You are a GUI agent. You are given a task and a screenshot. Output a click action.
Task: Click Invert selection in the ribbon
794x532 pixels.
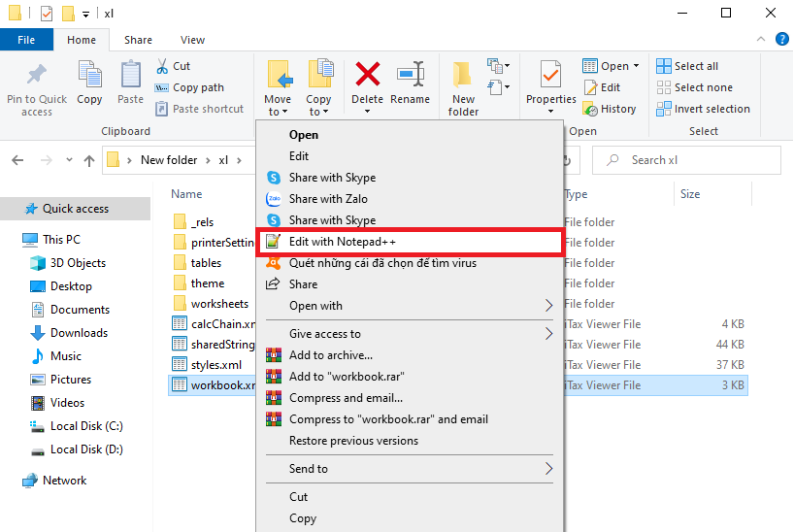pos(703,109)
